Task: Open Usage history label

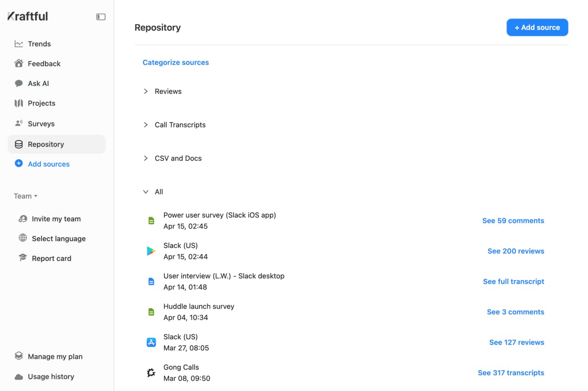Action: point(51,376)
